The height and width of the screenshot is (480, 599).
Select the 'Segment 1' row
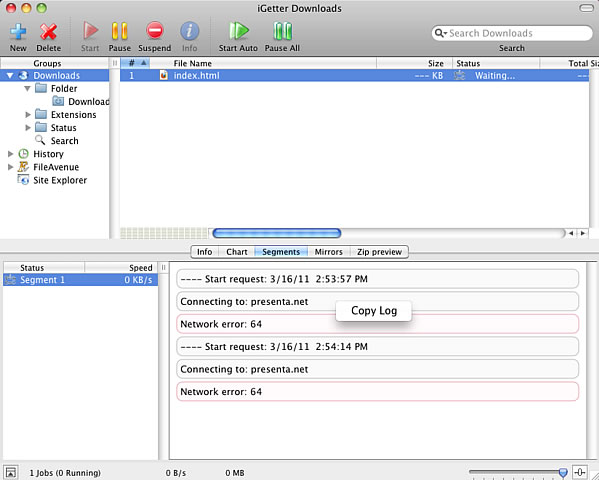point(81,280)
